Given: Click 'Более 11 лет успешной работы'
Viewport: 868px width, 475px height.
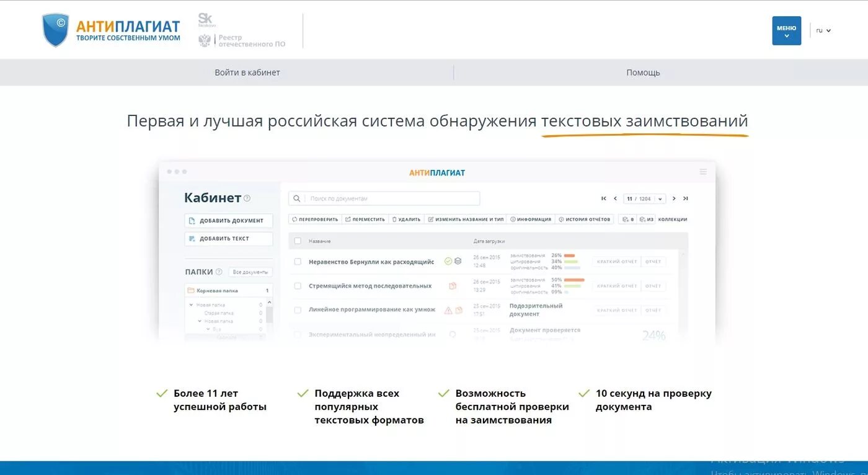Looking at the screenshot, I should tap(220, 400).
